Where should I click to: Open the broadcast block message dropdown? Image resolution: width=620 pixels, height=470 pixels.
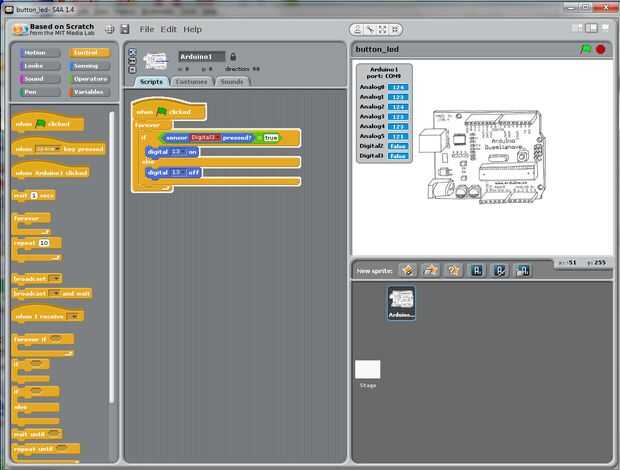tap(55, 279)
